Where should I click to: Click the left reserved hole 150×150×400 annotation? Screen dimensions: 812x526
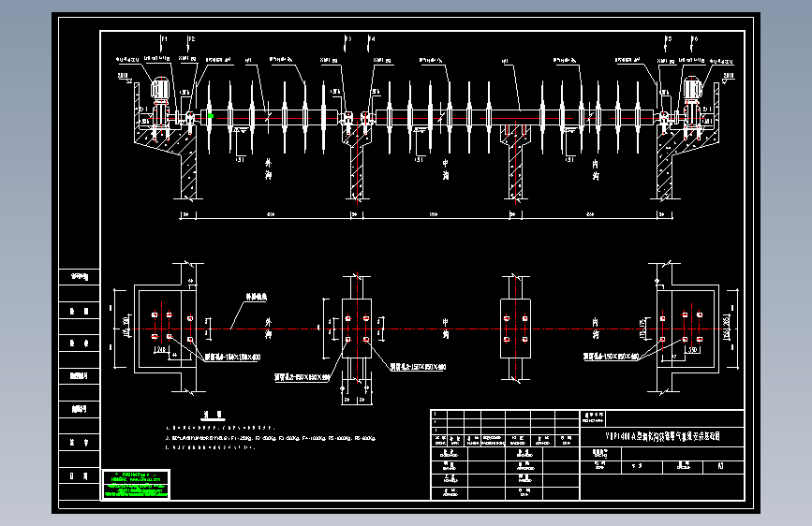(x=232, y=358)
